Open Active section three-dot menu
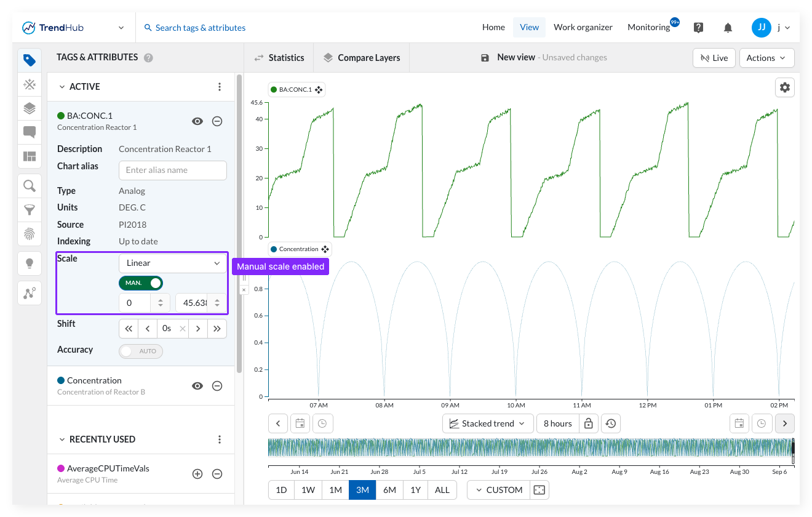Image resolution: width=812 pixels, height=517 pixels. pyautogui.click(x=220, y=87)
